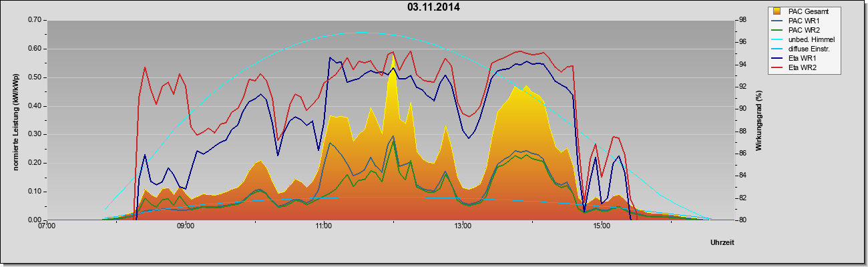868x267 pixels.
Task: Click the Wirkungsgrad (%) axis title
Action: point(758,120)
